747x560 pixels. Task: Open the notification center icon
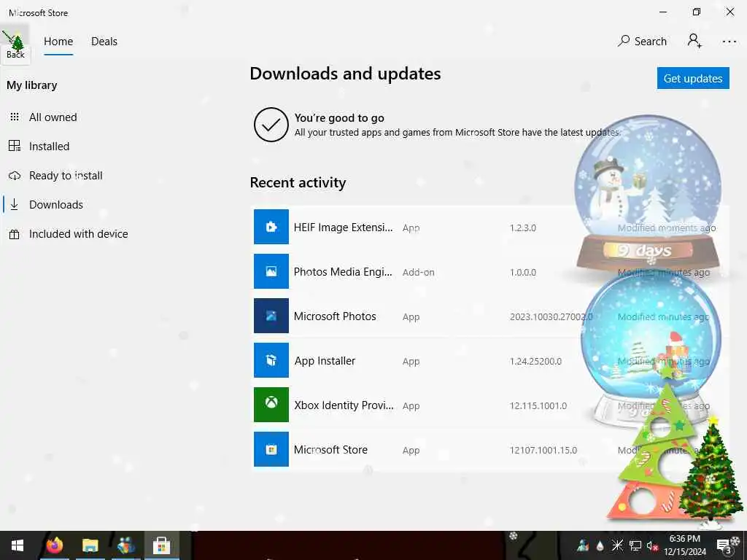click(724, 545)
